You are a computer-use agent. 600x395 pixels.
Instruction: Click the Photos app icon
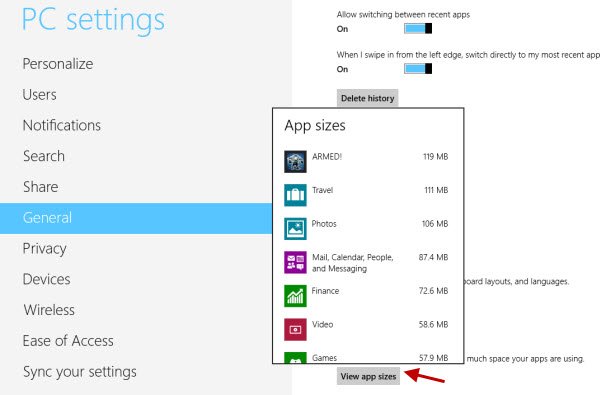pos(295,229)
